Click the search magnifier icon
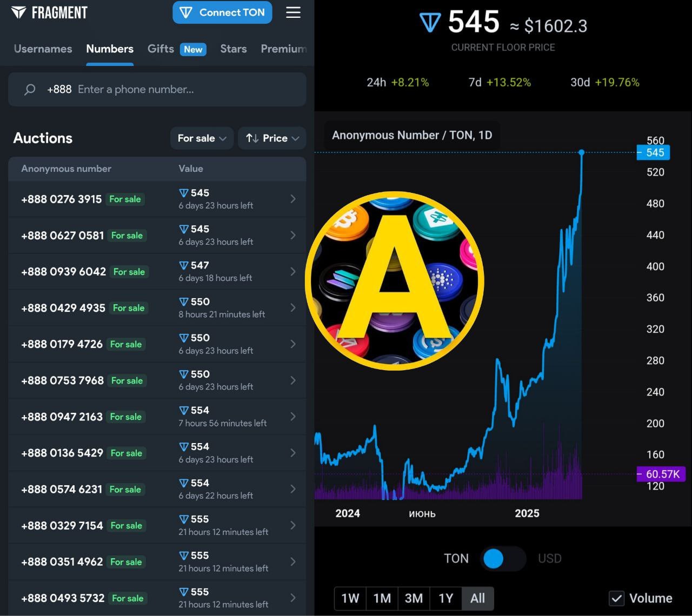This screenshot has height=616, width=692. (x=30, y=90)
